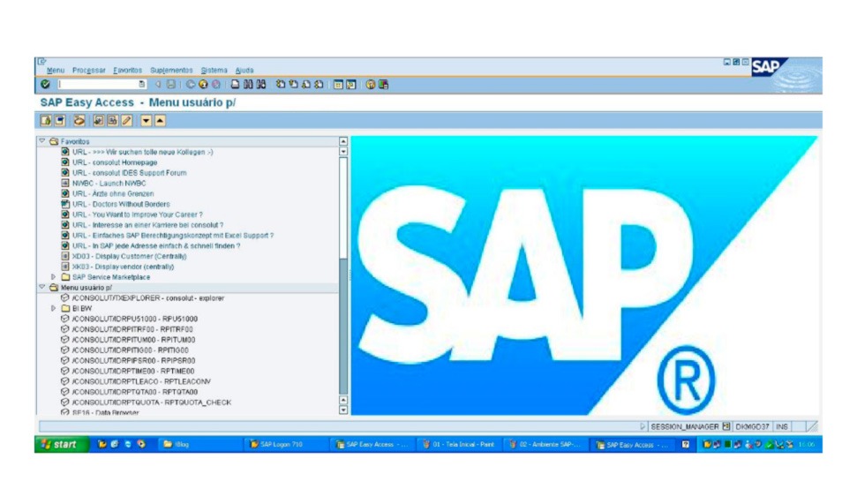Screen dimensions: 857x504
Task: Open the Sistema menu
Action: (214, 70)
